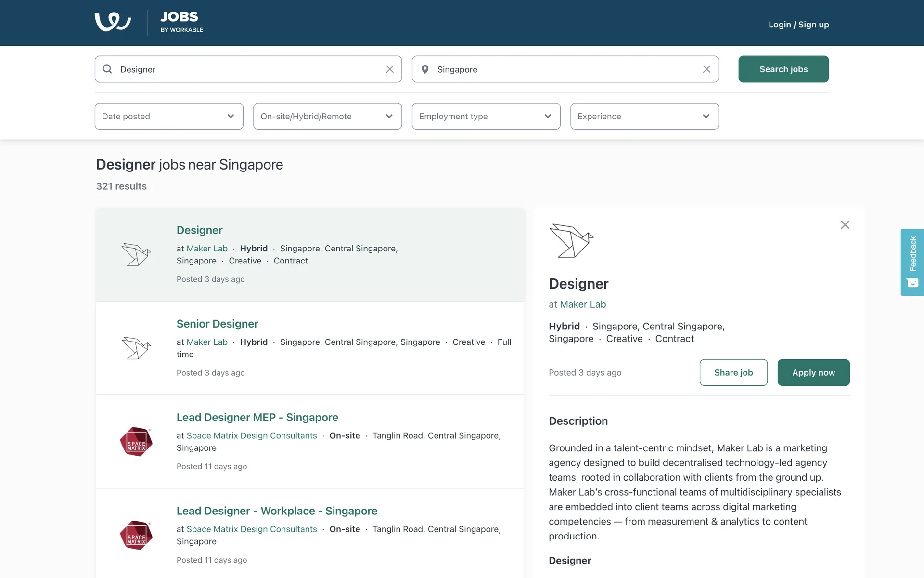Open Login / Sign up link

[798, 25]
